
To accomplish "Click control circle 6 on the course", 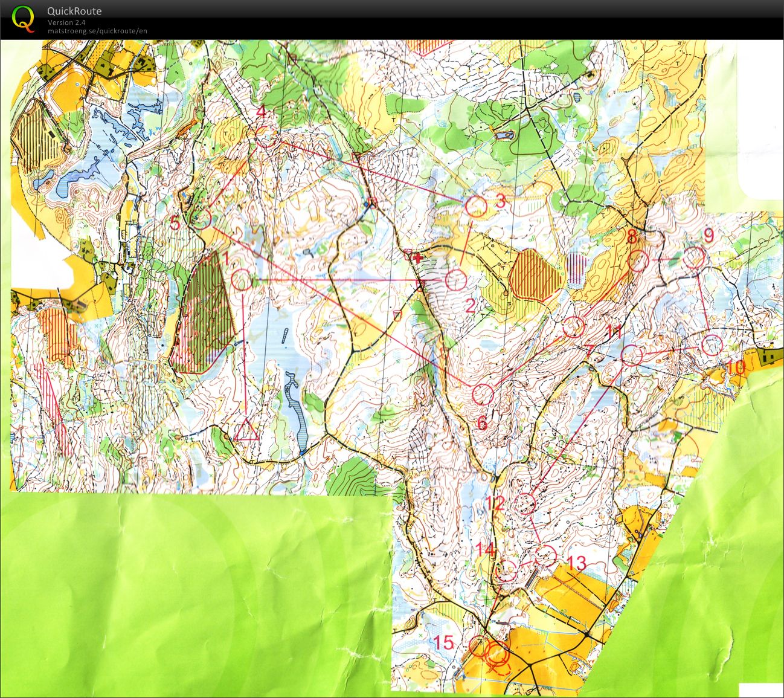I will (483, 395).
